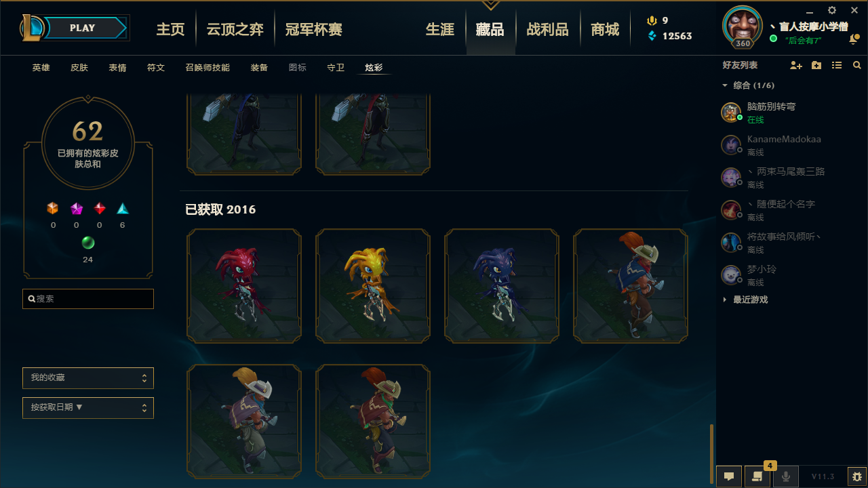The height and width of the screenshot is (488, 868).
Task: Open missions panel with badge 4
Action: pos(757,476)
